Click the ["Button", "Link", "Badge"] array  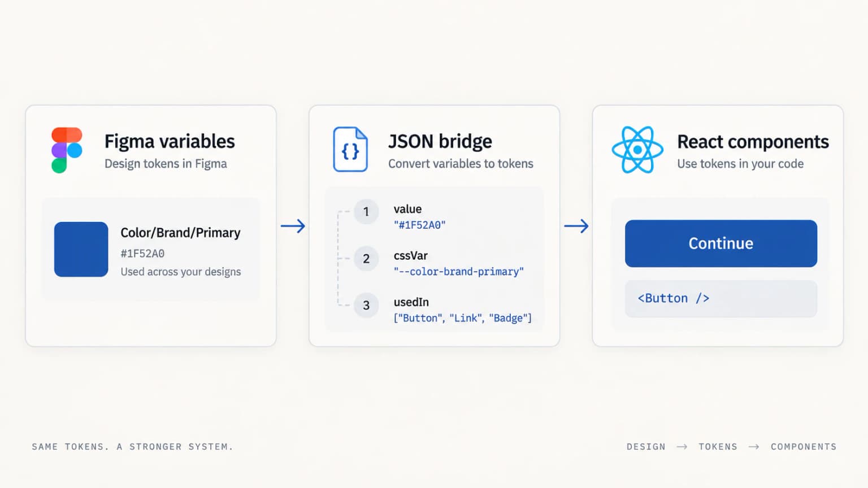point(463,318)
